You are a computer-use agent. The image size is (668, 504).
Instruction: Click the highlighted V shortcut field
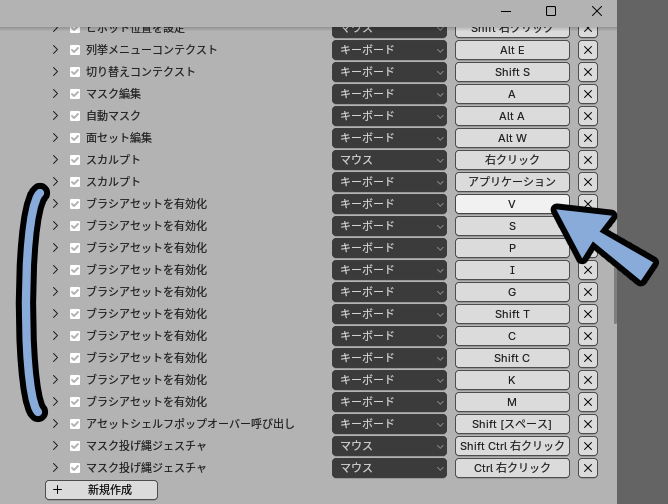[x=512, y=204]
